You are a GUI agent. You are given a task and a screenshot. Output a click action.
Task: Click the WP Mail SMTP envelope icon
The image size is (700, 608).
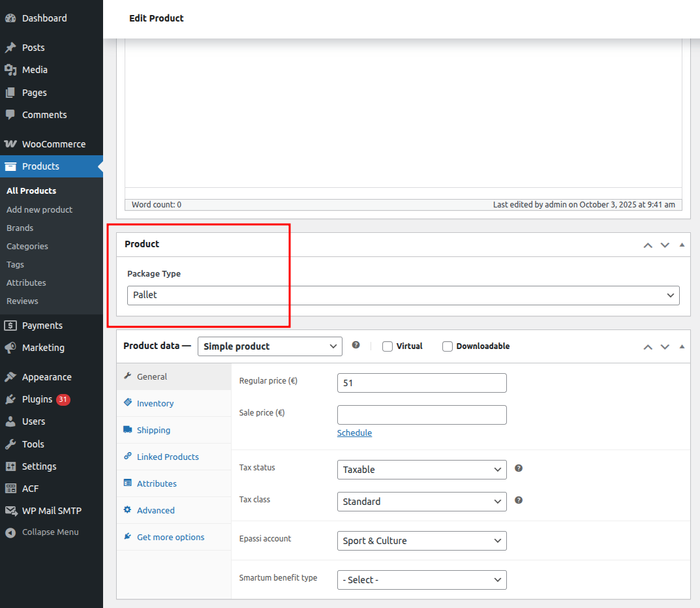click(10, 511)
